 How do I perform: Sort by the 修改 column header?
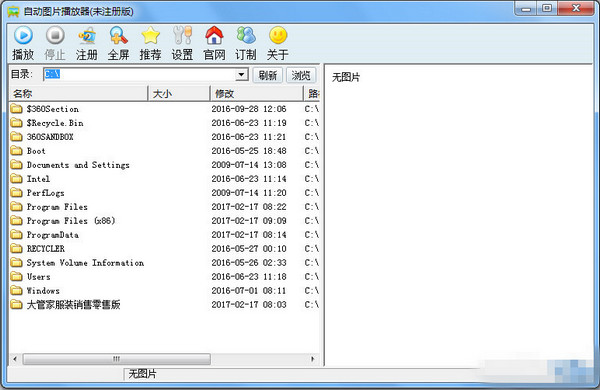pos(257,93)
